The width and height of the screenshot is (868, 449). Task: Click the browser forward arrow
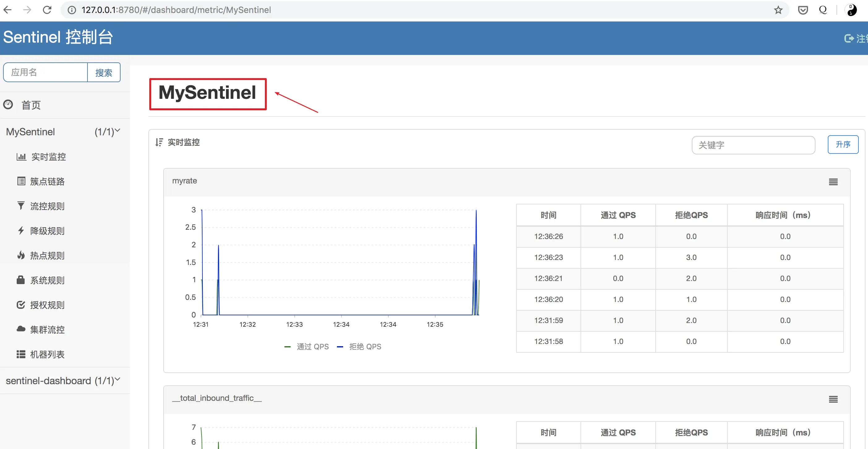pyautogui.click(x=27, y=10)
